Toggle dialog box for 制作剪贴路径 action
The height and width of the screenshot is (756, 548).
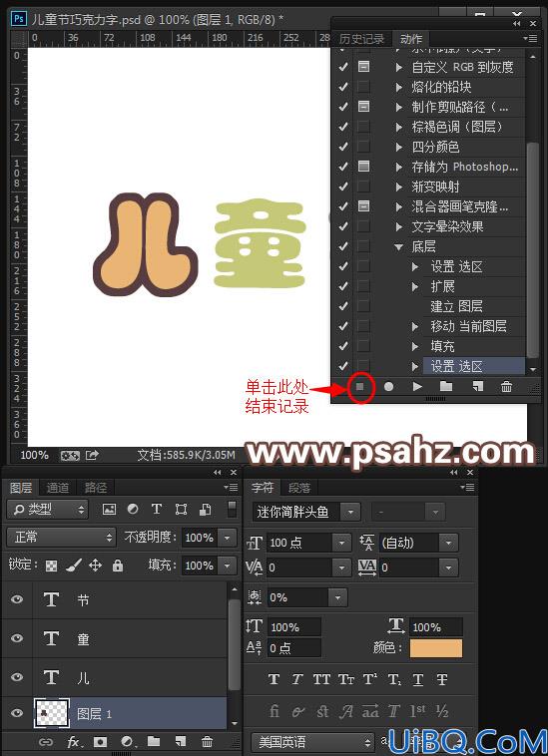pyautogui.click(x=363, y=106)
